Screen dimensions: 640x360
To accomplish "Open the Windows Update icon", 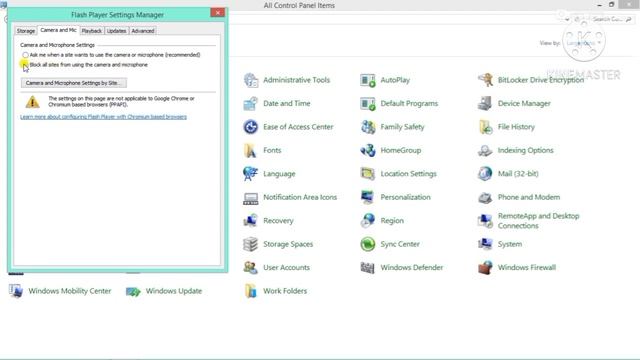I will point(133,291).
